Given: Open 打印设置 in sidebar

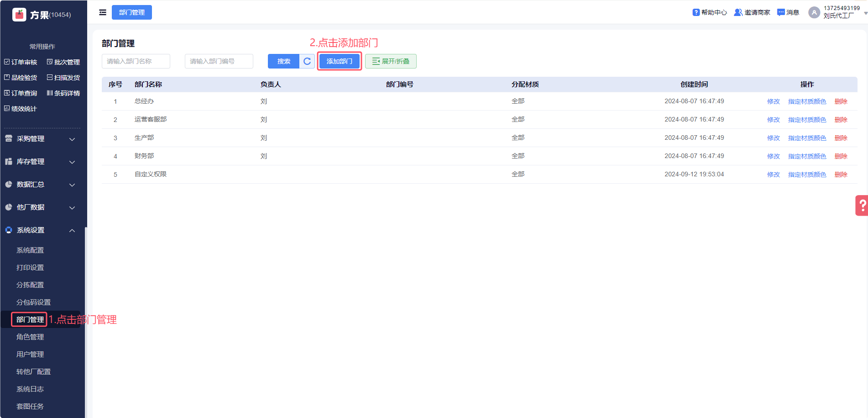Looking at the screenshot, I should (30, 268).
